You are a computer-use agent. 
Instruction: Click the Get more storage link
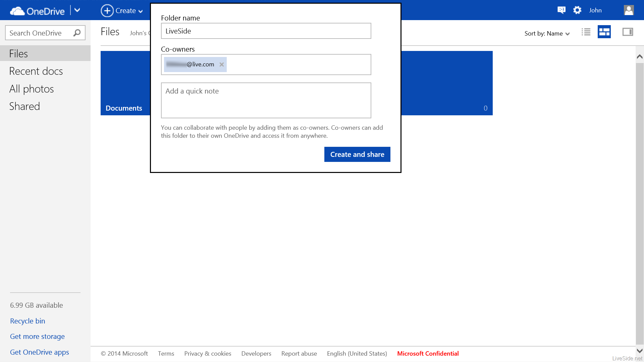click(37, 336)
